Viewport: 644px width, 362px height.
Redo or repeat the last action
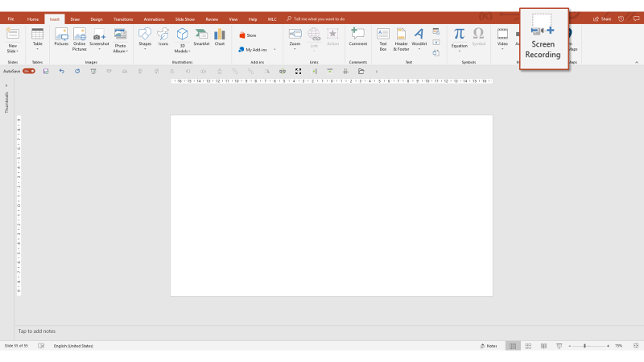77,71
